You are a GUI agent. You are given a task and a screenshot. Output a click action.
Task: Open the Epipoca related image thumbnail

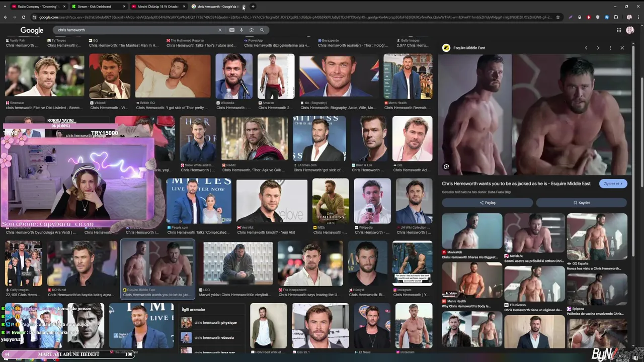597,289
